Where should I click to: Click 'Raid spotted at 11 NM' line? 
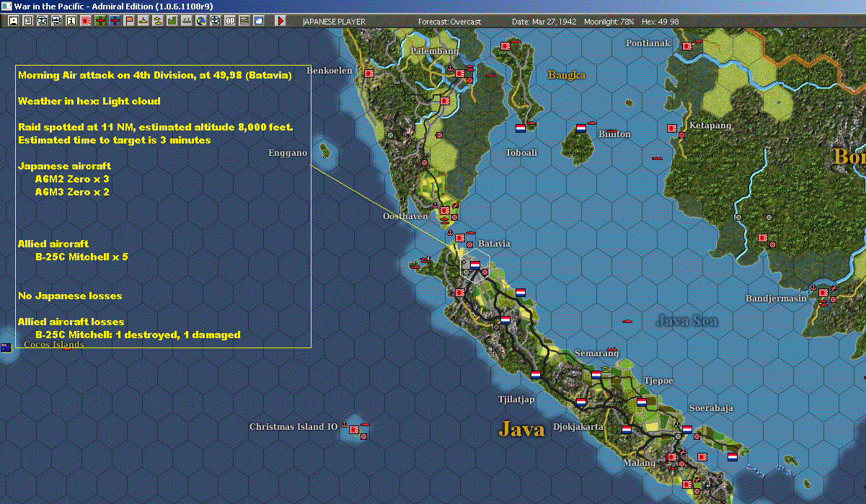[156, 127]
